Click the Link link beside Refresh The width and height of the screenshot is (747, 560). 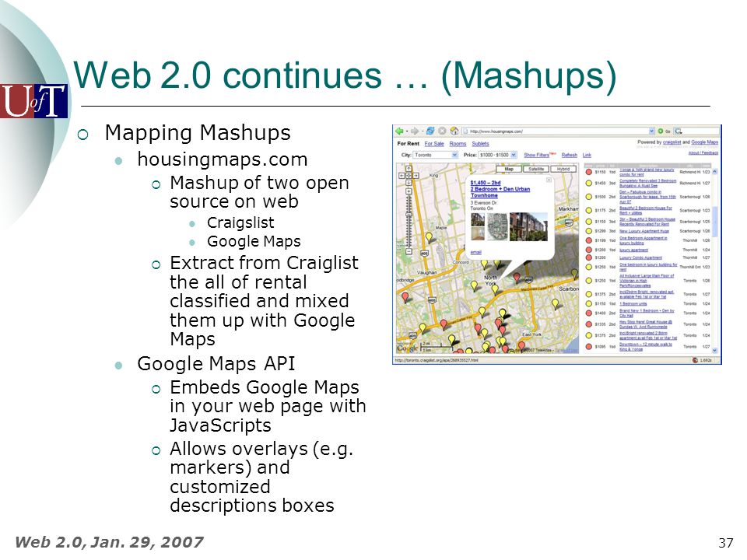tap(587, 156)
